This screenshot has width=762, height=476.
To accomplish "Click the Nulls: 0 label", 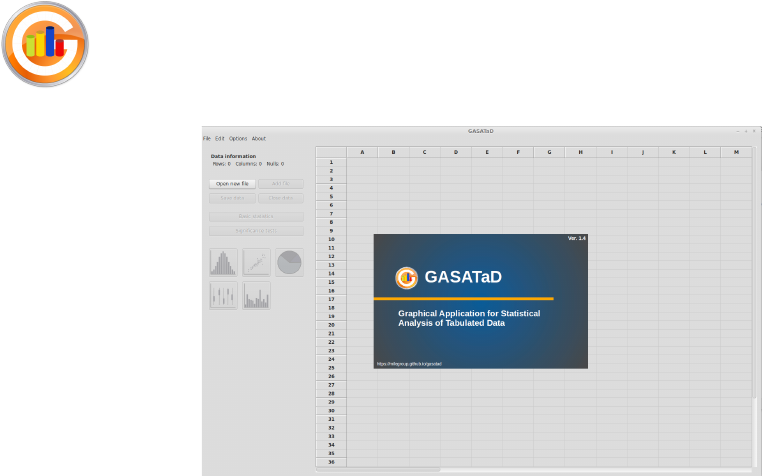I will 276,164.
